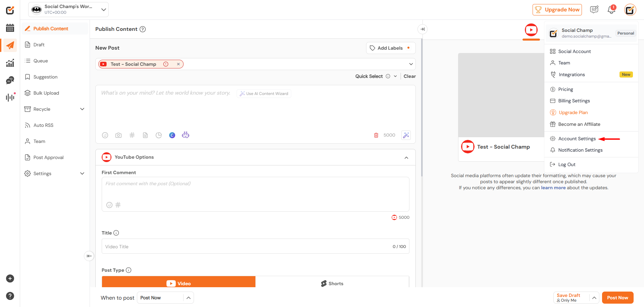
Task: Click Clear next to Quick Select
Action: 409,76
